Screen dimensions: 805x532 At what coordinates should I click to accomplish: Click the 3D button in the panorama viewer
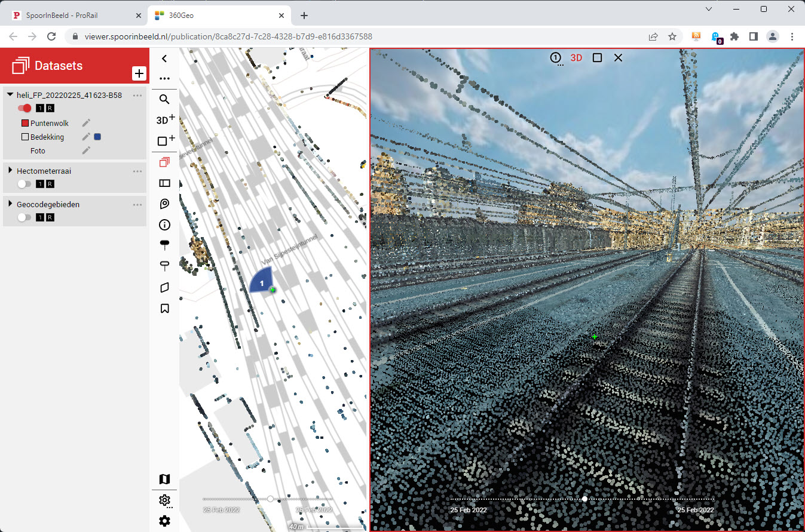(x=576, y=58)
